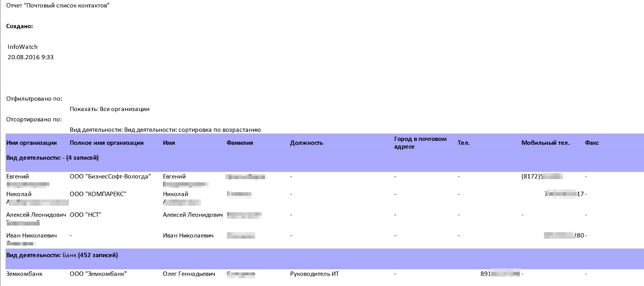Click the "Фамилия" column header
The image size is (644, 286).
(240, 143)
